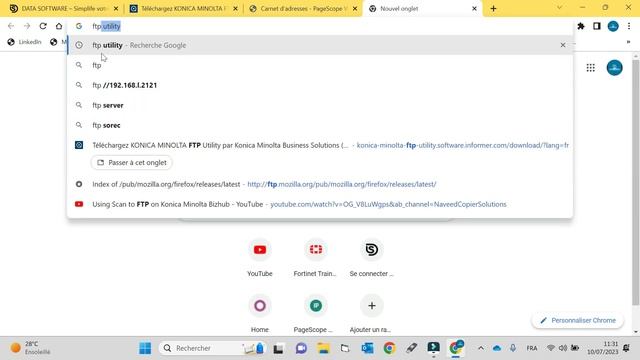The image size is (640, 360).
Task: Open the volume speaker tray icon
Action: click(563, 348)
